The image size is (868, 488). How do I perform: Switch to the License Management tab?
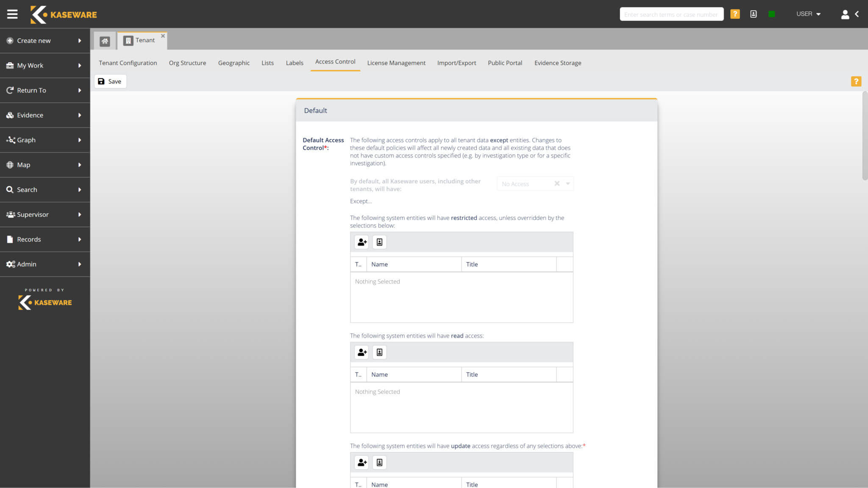coord(396,63)
